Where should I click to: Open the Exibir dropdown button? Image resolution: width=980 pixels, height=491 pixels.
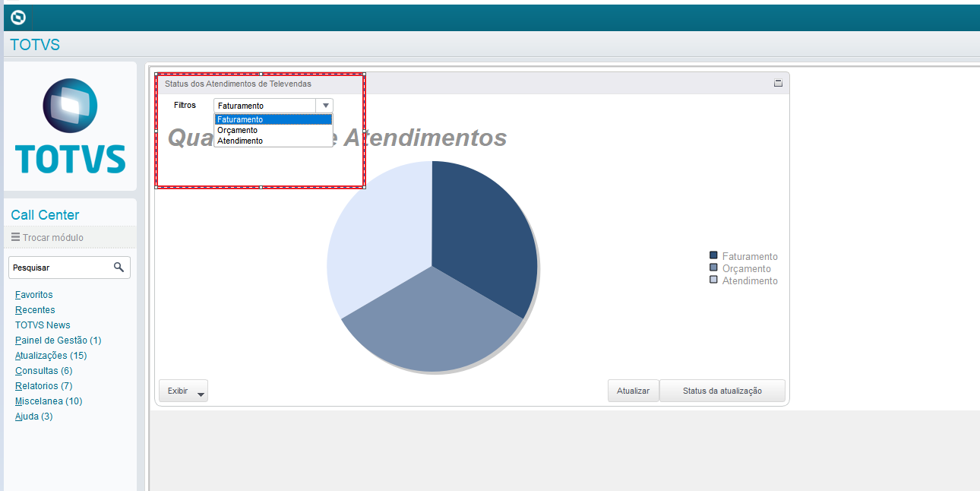point(183,391)
